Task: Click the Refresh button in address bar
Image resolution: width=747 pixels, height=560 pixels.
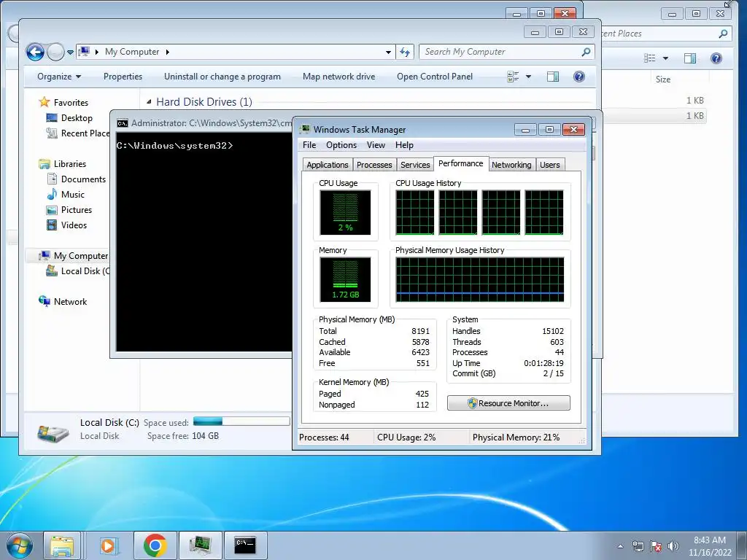Action: pos(405,52)
